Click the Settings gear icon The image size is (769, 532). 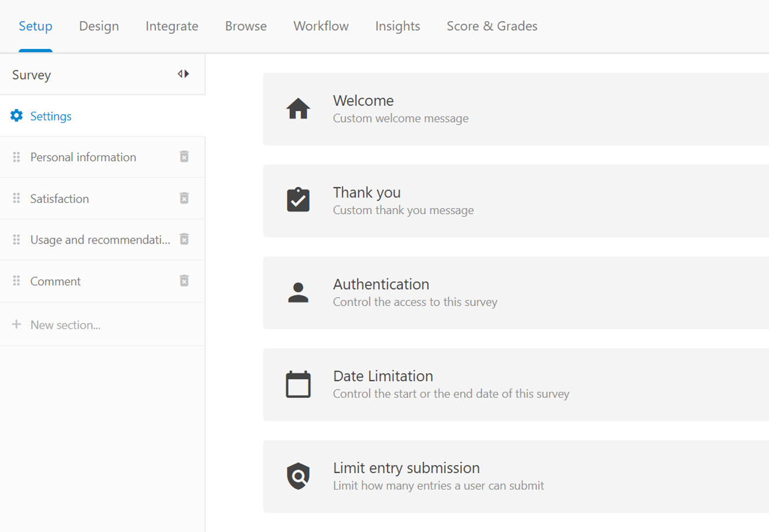click(x=17, y=116)
